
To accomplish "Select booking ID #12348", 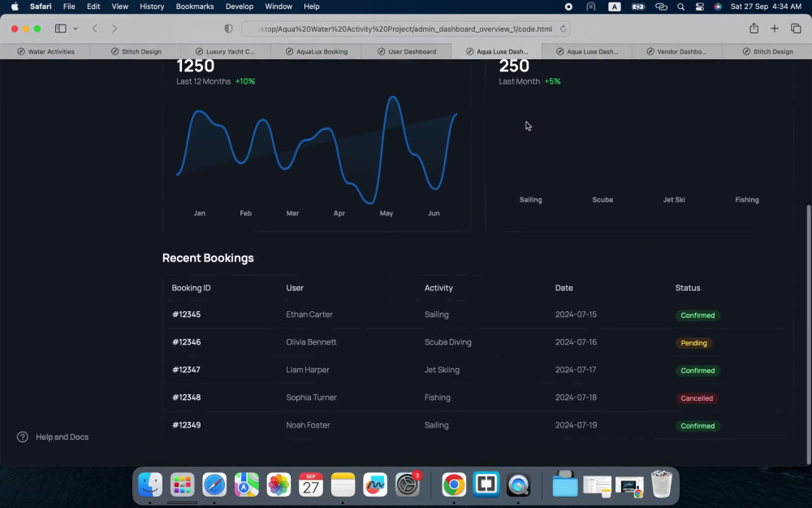I will [x=187, y=397].
